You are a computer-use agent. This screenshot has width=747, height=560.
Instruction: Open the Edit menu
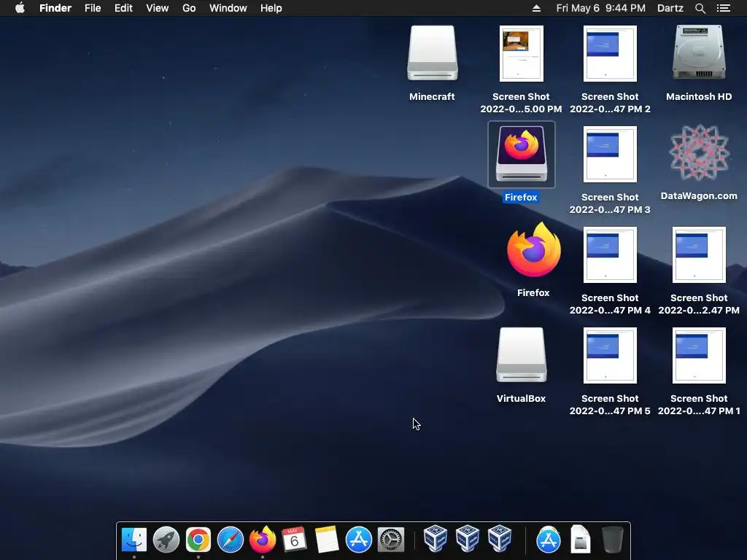(123, 8)
